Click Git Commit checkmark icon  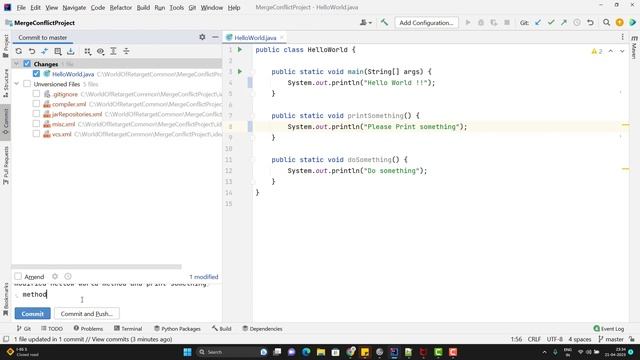(x=551, y=23)
